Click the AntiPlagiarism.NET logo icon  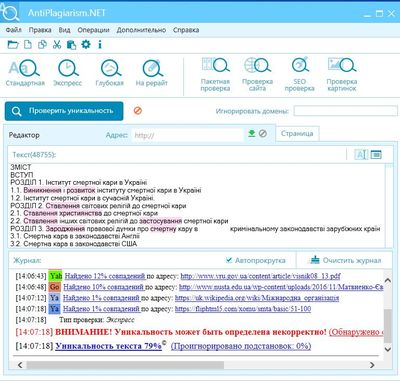click(10, 12)
